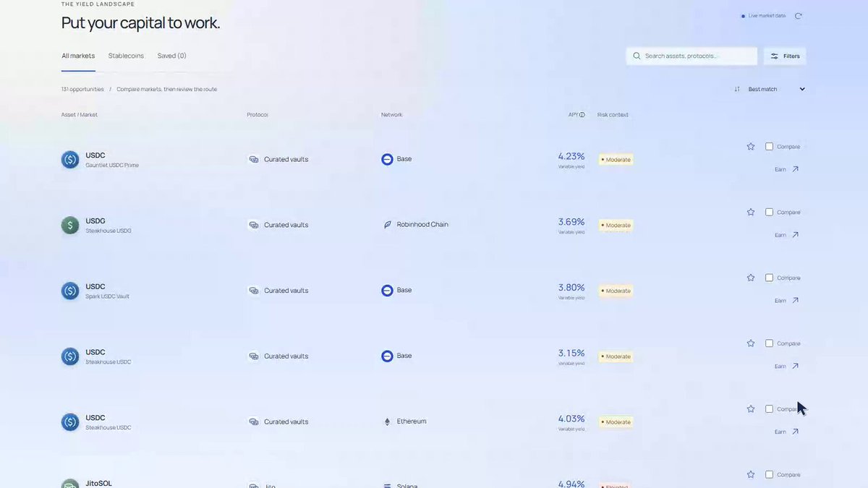Click the Curated vaults icon in the Steakhouse USDG row

coord(254,225)
